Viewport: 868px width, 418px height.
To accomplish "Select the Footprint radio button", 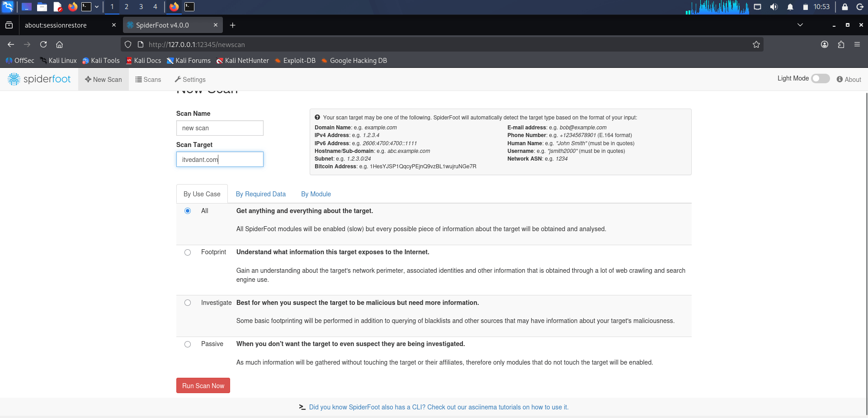I will pyautogui.click(x=188, y=252).
